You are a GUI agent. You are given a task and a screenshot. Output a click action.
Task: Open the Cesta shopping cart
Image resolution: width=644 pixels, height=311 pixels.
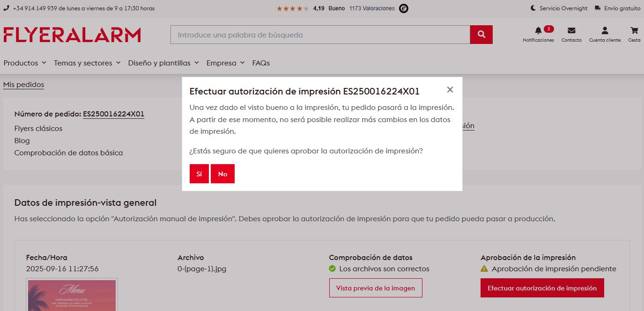click(x=634, y=31)
